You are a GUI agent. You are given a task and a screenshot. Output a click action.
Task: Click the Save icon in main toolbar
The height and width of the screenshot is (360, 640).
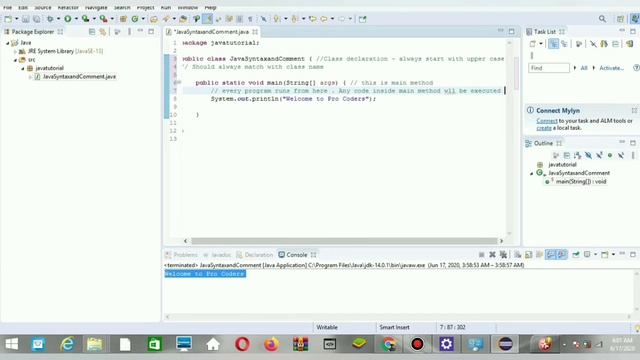pyautogui.click(x=25, y=19)
